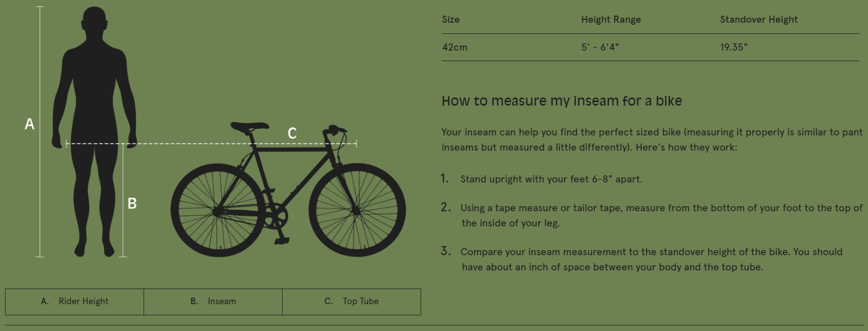Click the Standover Height column header
Image resolution: width=868 pixels, height=331 pixels.
(758, 20)
